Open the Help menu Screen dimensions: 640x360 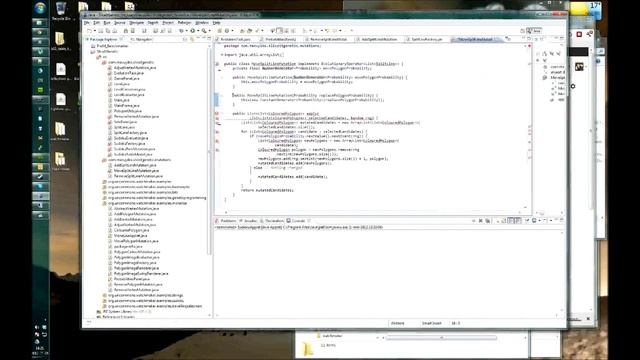(x=216, y=23)
